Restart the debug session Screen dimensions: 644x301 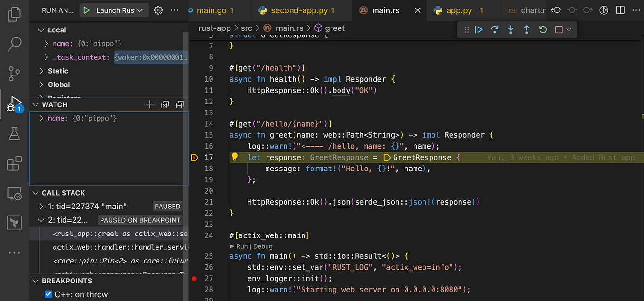(x=542, y=29)
